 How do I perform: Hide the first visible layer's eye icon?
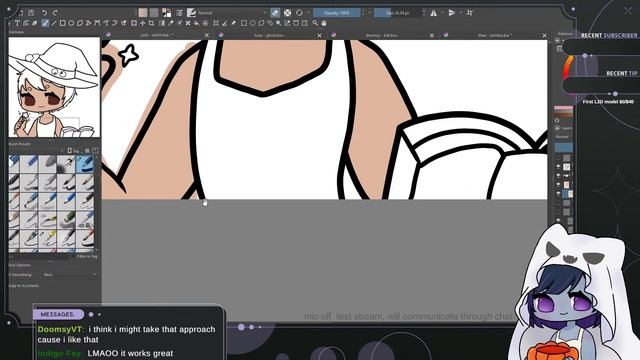coord(558,167)
